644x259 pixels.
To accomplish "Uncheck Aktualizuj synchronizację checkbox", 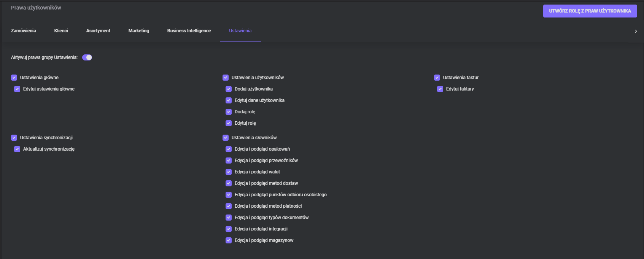I will (17, 149).
